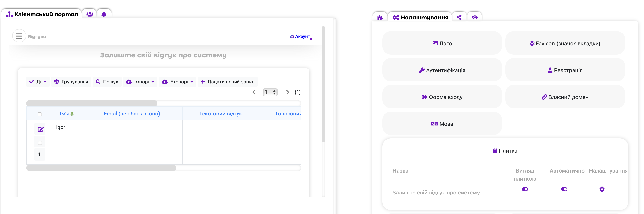The width and height of the screenshot is (644, 214).
Task: Open the Лого setting
Action: [442, 43]
